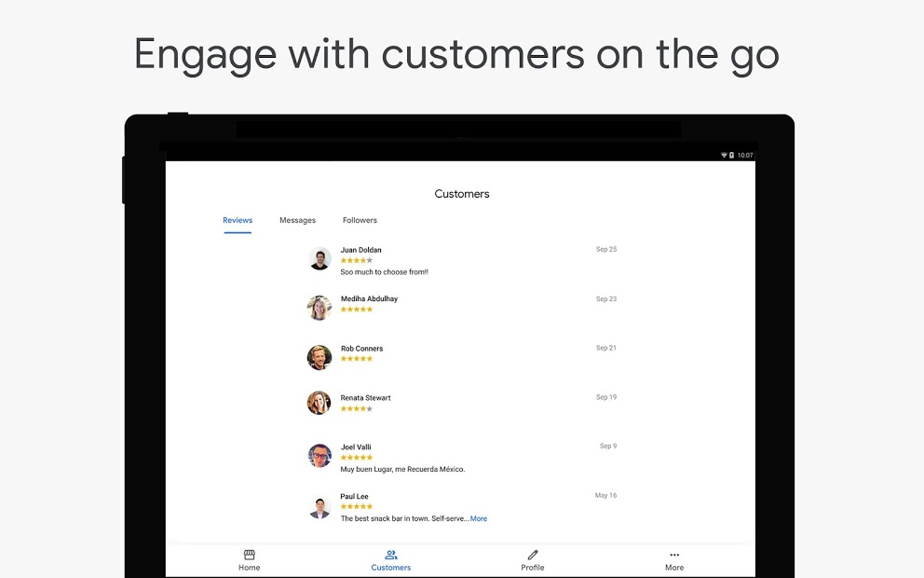Select the Reviews tab

tap(238, 220)
